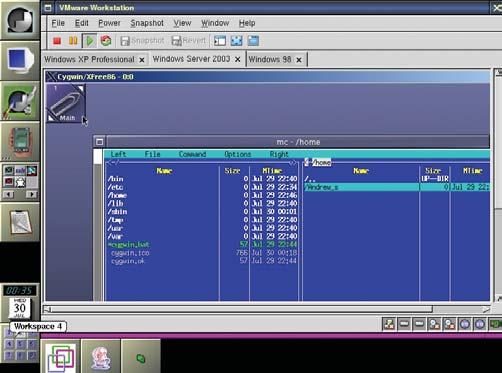Open the Left menu in Midnight Commander
The height and width of the screenshot is (373, 502).
118,154
